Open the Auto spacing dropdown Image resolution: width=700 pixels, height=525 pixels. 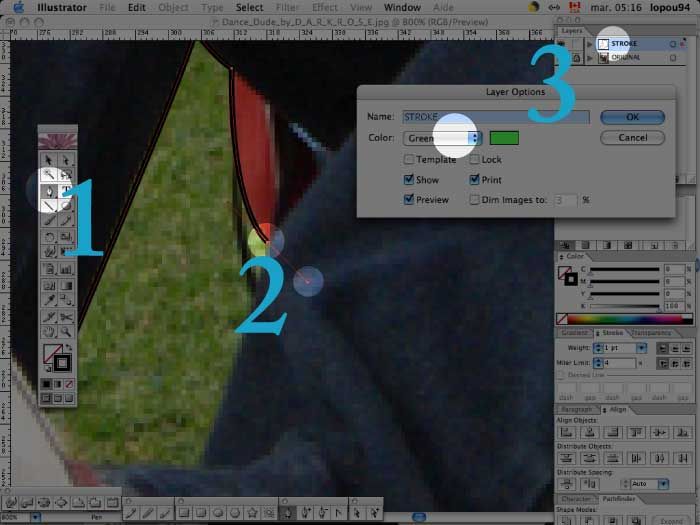pos(663,484)
